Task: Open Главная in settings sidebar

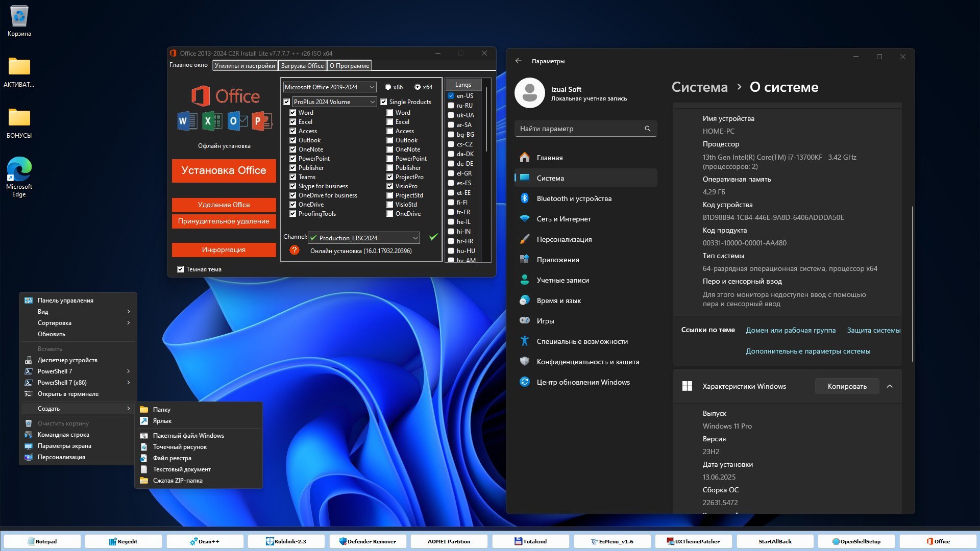Action: 585,158
